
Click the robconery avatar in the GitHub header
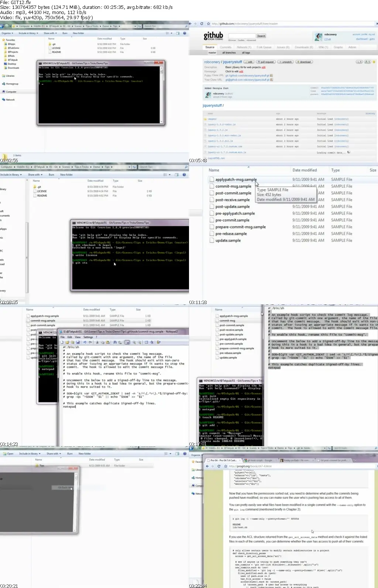pos(319,37)
